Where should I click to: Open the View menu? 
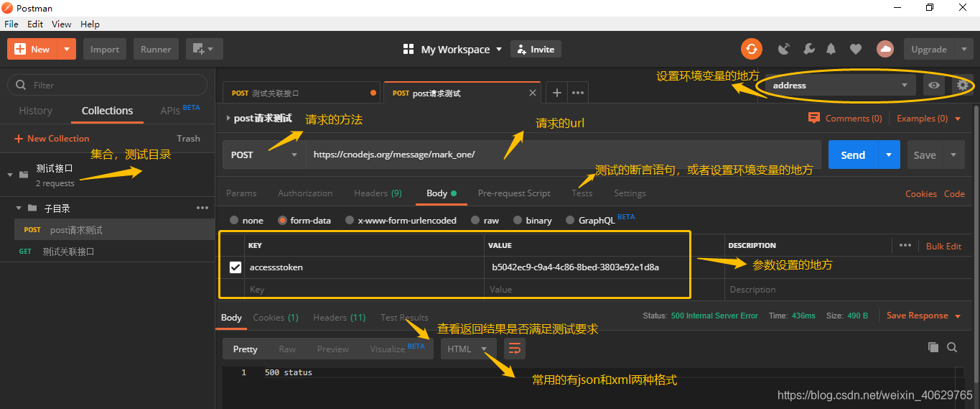62,24
